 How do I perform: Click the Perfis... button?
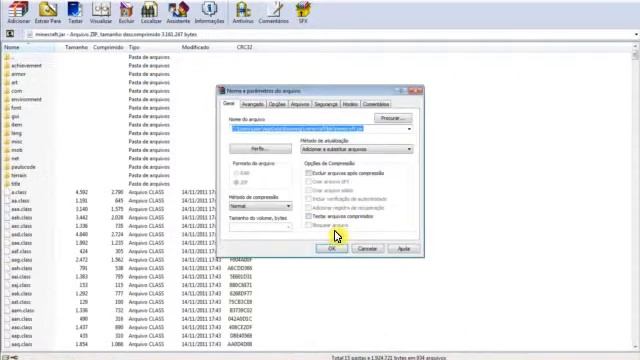[x=260, y=149]
